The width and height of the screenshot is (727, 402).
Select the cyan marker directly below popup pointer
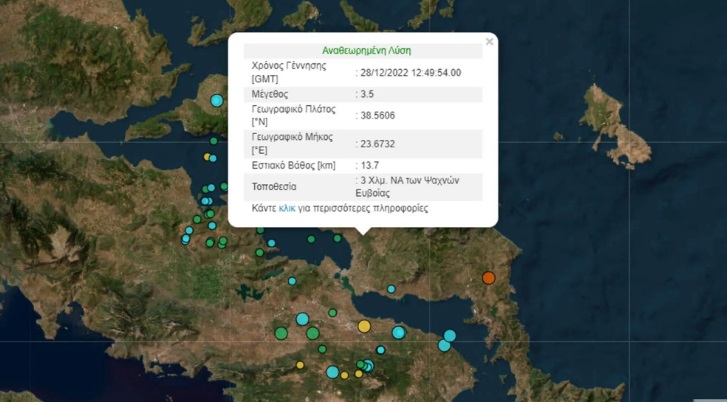click(391, 289)
